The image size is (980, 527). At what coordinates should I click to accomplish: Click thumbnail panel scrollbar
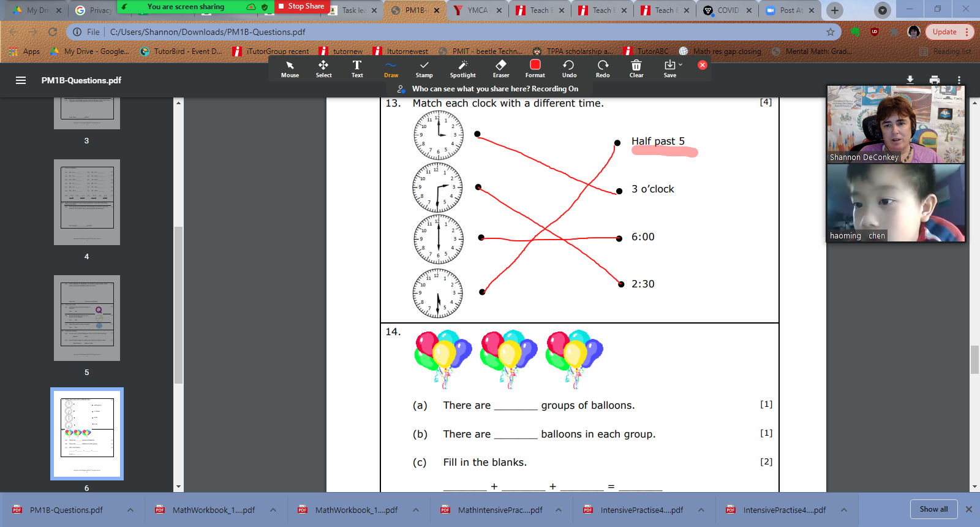click(178, 305)
